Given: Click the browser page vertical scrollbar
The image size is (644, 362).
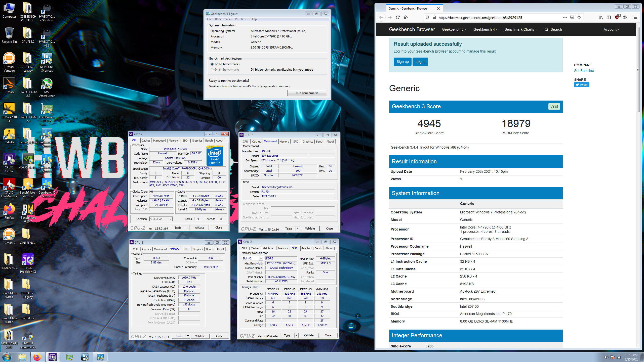Looking at the screenshot, I should (637, 69).
